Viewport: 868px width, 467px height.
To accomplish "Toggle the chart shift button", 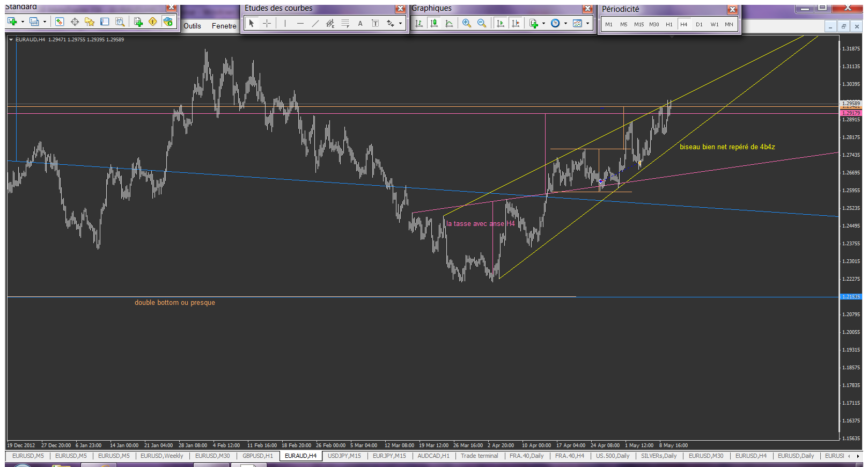I will [515, 23].
